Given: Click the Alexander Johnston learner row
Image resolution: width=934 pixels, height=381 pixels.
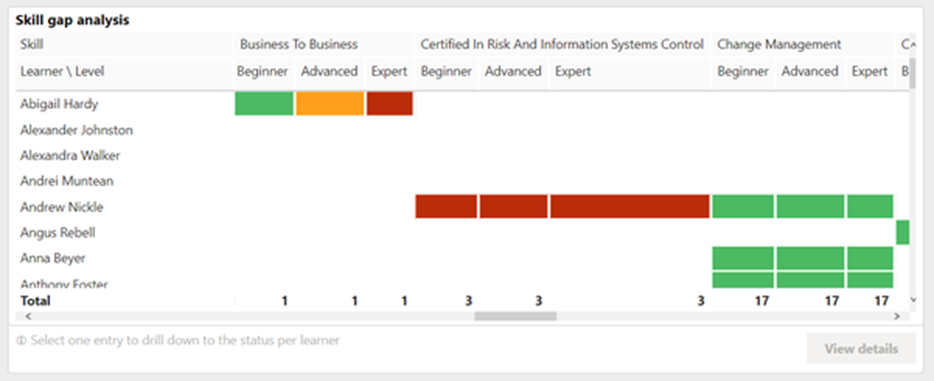Looking at the screenshot, I should [x=76, y=130].
